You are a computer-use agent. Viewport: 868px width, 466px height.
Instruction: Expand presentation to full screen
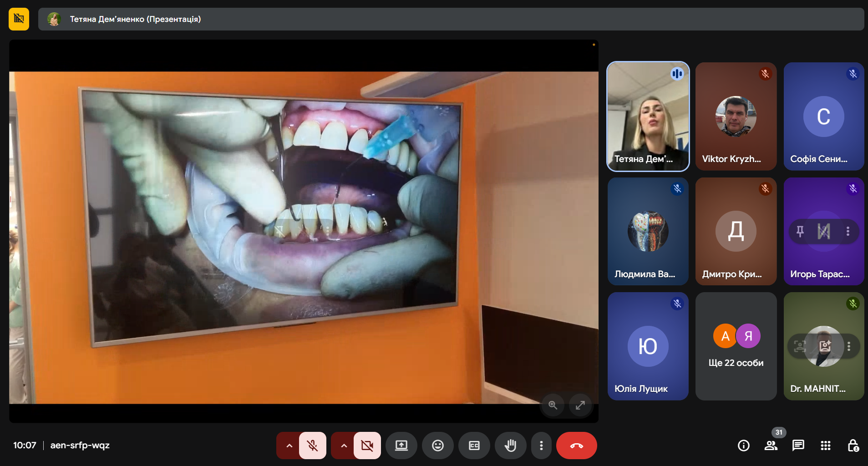click(x=580, y=405)
